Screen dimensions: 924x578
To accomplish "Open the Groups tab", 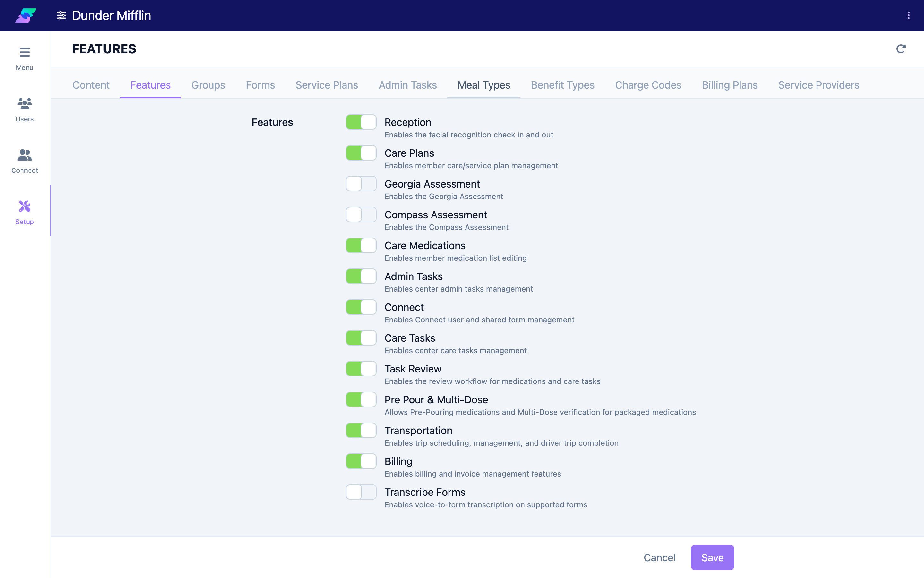I will [208, 85].
